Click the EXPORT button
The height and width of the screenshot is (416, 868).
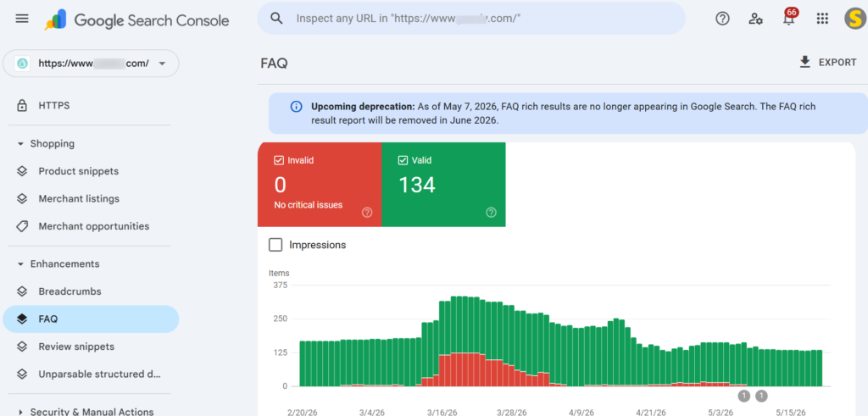click(829, 63)
